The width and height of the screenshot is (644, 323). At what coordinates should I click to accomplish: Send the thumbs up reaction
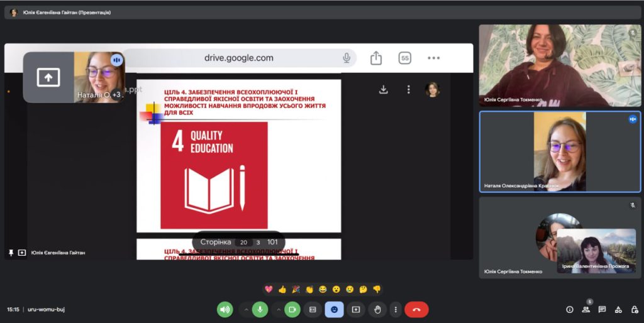pyautogui.click(x=282, y=290)
